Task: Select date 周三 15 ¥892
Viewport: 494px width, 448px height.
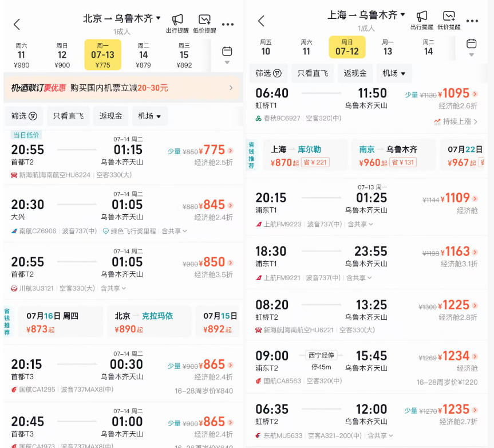Action: 184,56
